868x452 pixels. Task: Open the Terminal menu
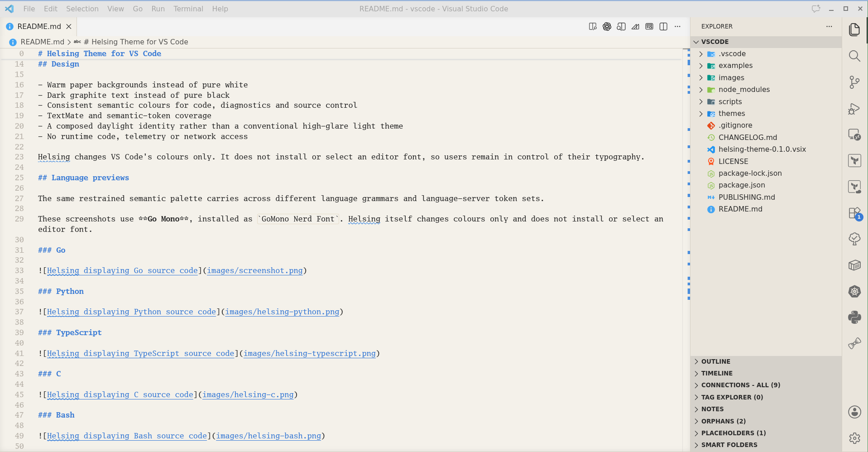pyautogui.click(x=188, y=9)
